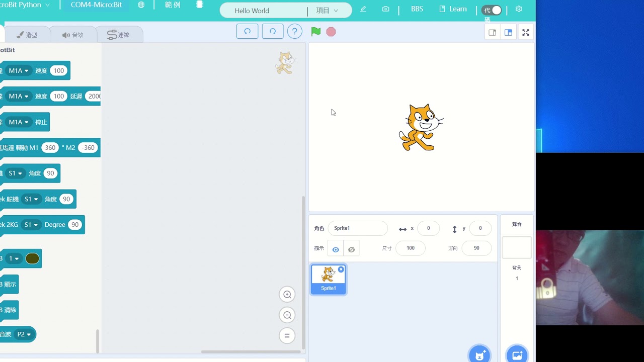Open S1 dropdown in Degree block
This screenshot has width=644, height=362.
[31, 225]
